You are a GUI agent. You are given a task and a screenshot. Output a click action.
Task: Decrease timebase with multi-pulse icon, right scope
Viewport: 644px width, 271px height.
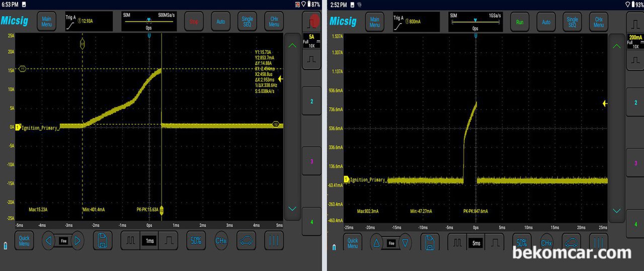[457, 243]
